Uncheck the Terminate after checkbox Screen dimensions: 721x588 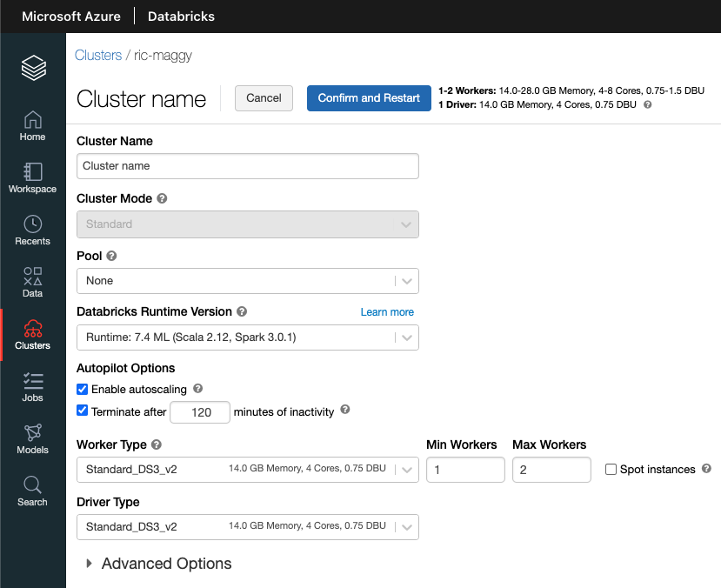point(83,411)
